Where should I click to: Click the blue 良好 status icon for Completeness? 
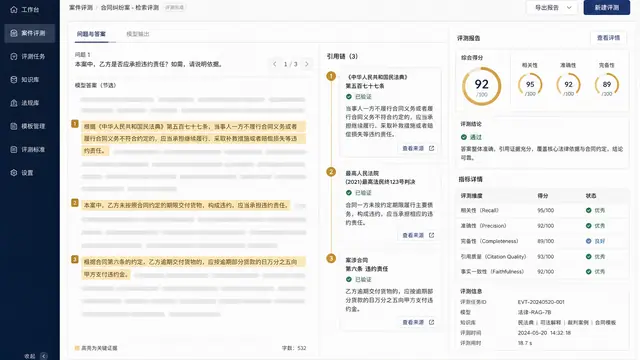click(x=589, y=241)
